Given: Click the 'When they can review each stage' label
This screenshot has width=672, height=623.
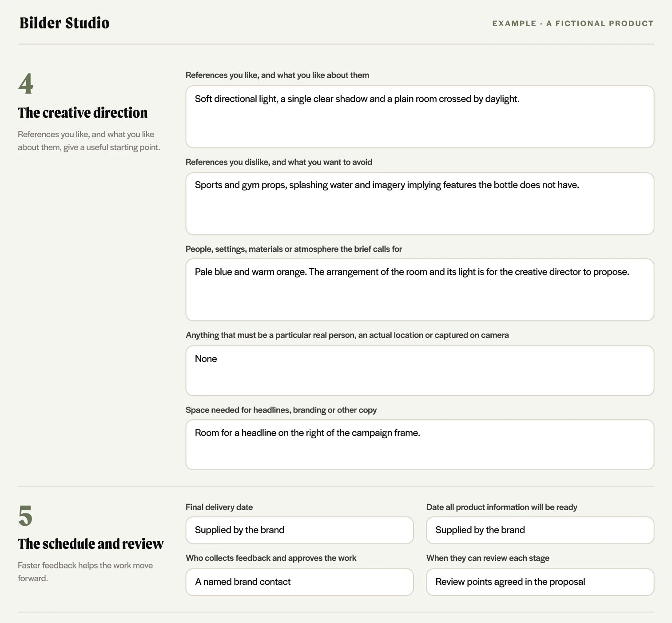Looking at the screenshot, I should click(488, 558).
